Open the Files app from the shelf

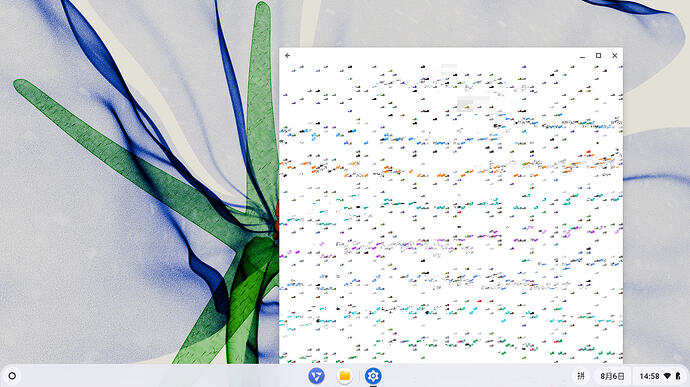pyautogui.click(x=345, y=376)
